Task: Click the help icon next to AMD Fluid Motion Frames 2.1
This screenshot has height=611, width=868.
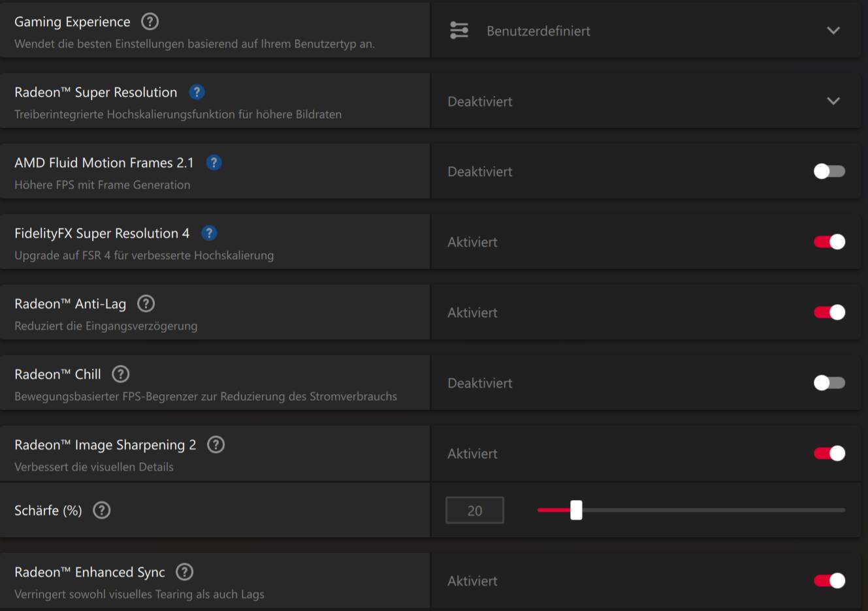Action: [214, 163]
